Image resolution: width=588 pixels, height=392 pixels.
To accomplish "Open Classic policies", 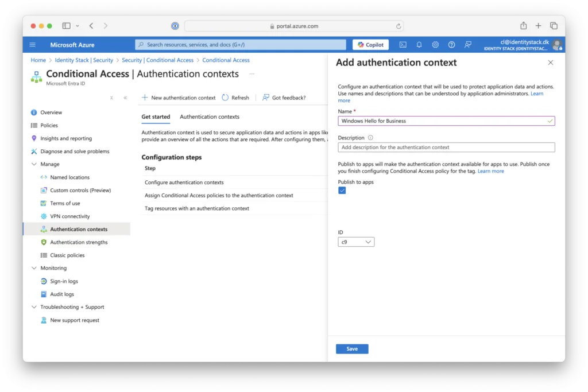I will [67, 255].
